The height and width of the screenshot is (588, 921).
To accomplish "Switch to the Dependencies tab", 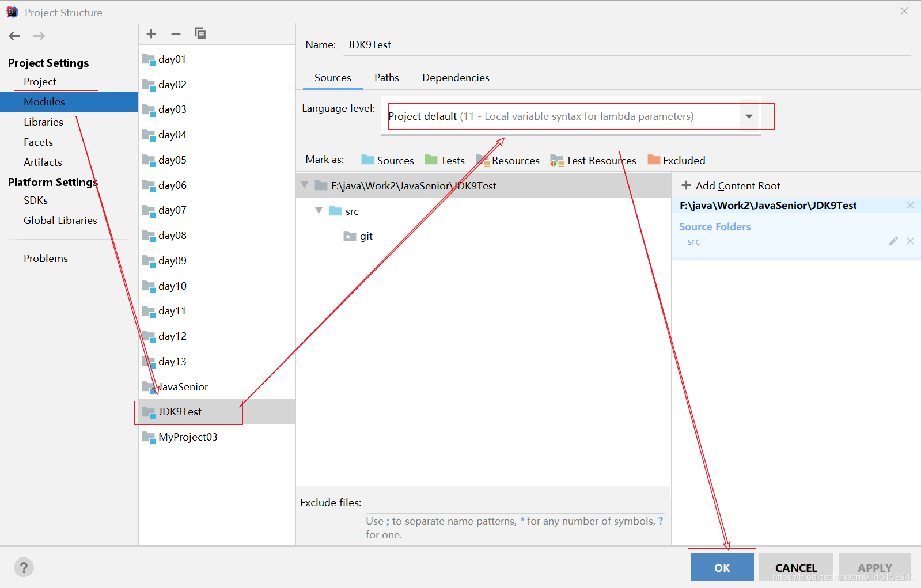I will [456, 78].
